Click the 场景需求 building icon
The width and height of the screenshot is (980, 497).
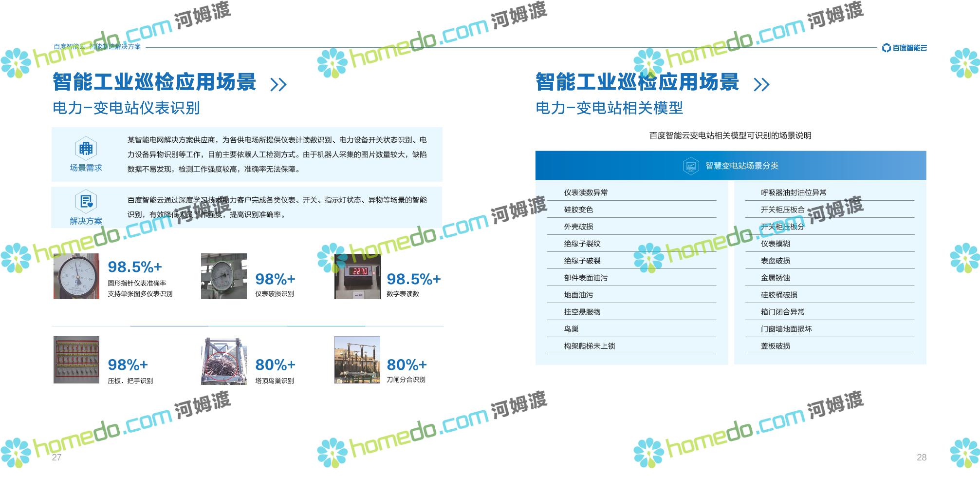86,148
